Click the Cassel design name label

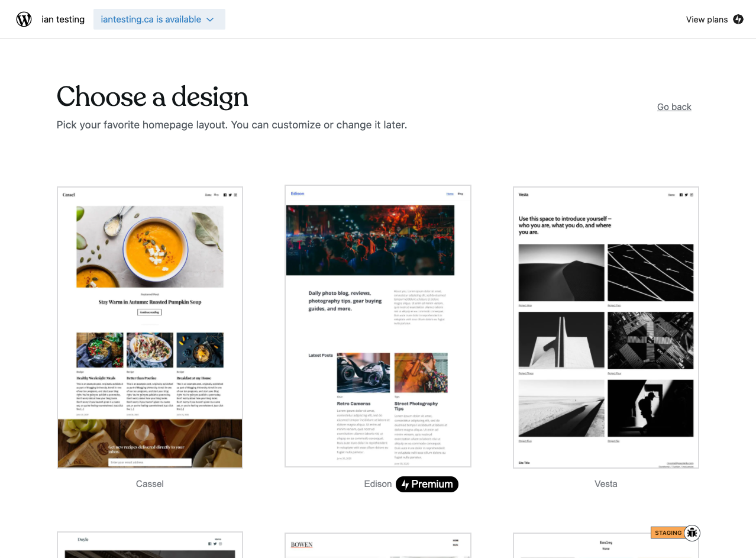click(150, 484)
